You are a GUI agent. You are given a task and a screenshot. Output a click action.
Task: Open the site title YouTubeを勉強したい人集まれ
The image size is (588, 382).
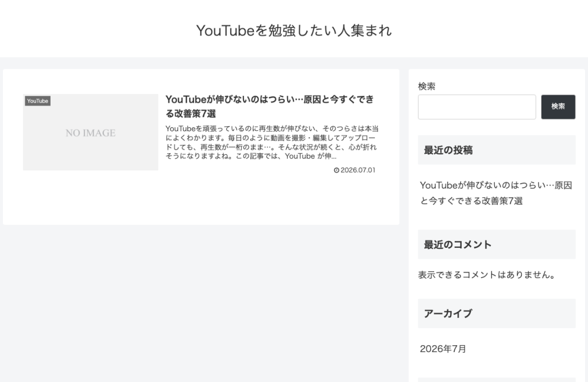point(294,31)
